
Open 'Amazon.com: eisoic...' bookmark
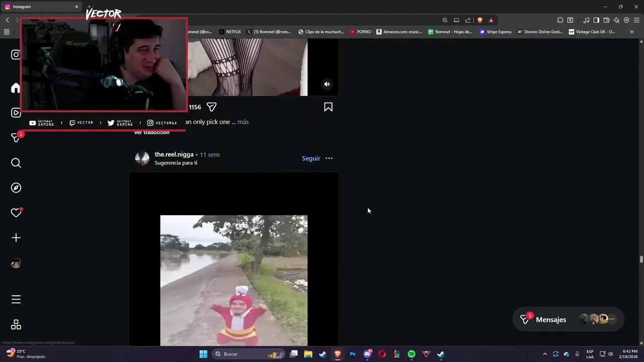400,32
